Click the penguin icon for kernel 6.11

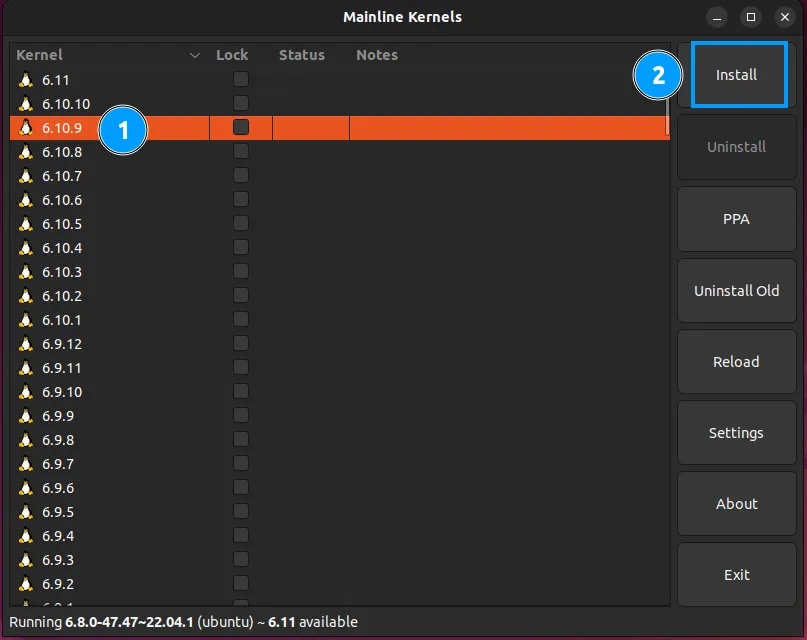26,80
